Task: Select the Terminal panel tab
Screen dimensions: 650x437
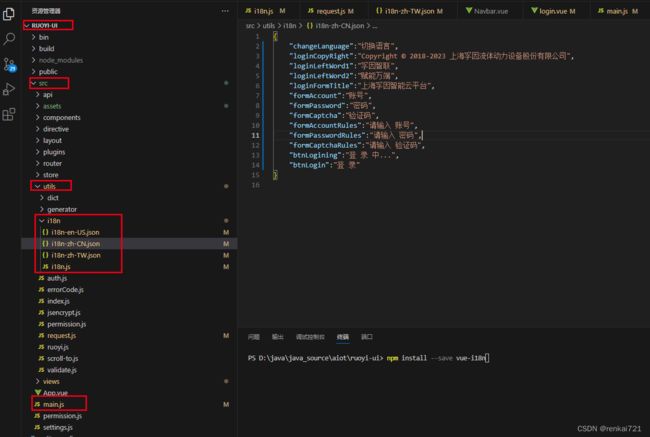Action: pos(342,337)
